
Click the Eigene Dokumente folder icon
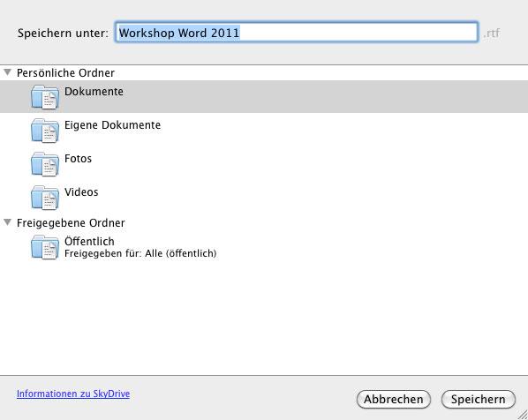[x=45, y=131]
